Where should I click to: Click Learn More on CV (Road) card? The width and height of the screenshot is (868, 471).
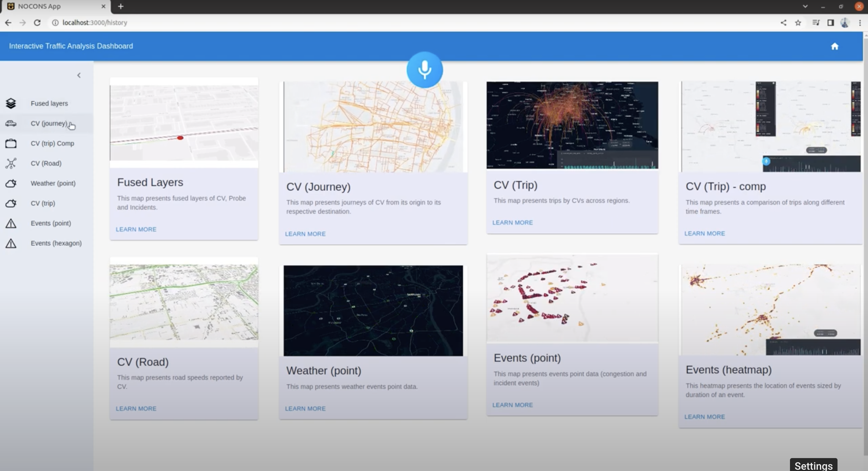point(136,409)
